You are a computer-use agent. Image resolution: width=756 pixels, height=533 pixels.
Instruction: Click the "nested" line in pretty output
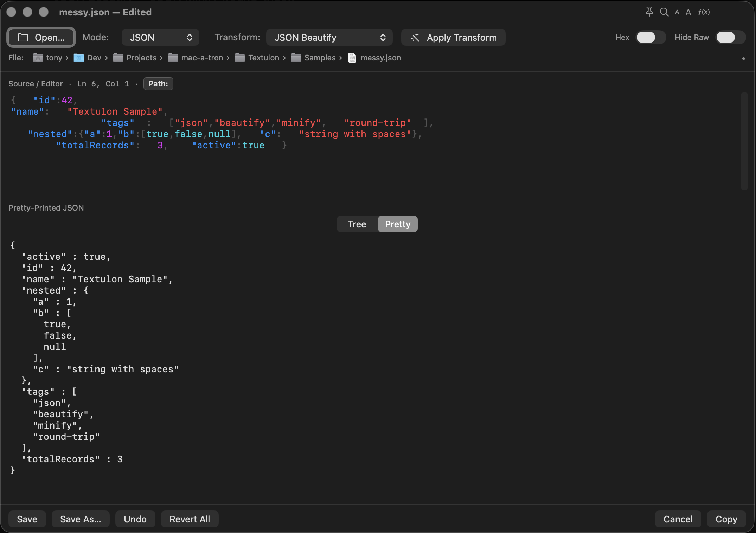tap(55, 290)
